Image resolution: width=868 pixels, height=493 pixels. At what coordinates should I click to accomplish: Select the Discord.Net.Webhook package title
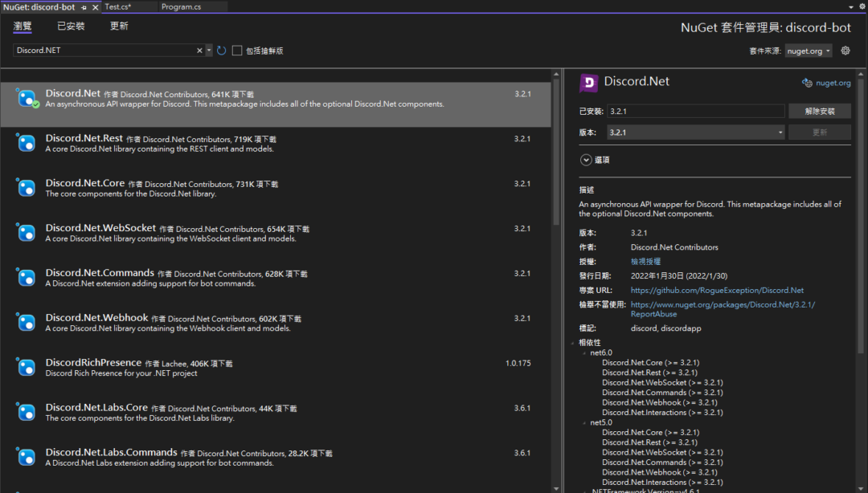[97, 318]
